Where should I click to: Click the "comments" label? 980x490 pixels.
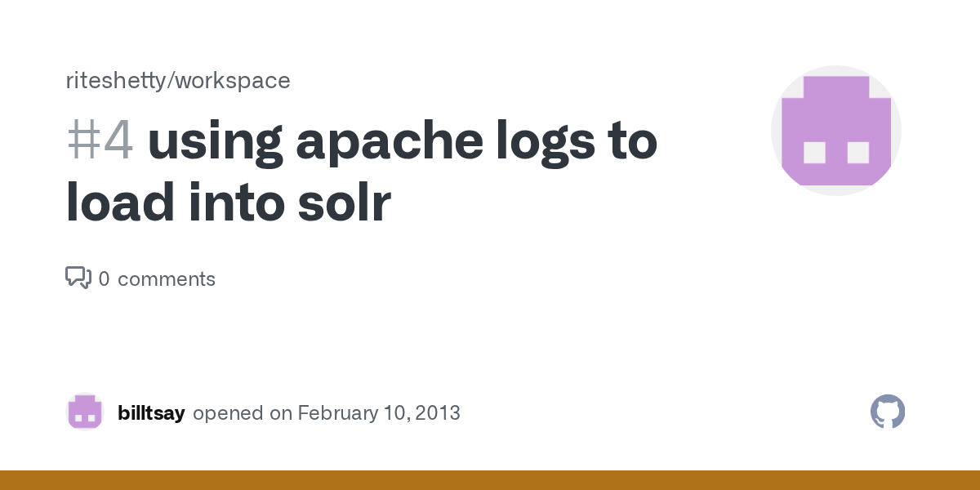(x=167, y=279)
